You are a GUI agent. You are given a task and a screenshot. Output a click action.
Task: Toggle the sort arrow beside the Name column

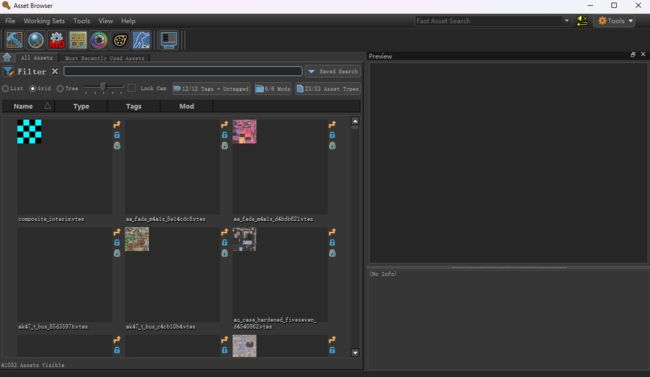[47, 106]
